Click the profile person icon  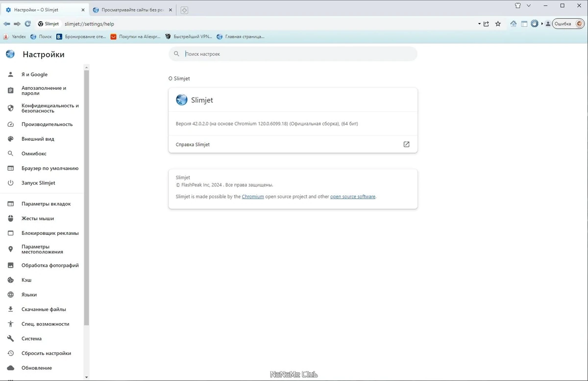pos(548,24)
